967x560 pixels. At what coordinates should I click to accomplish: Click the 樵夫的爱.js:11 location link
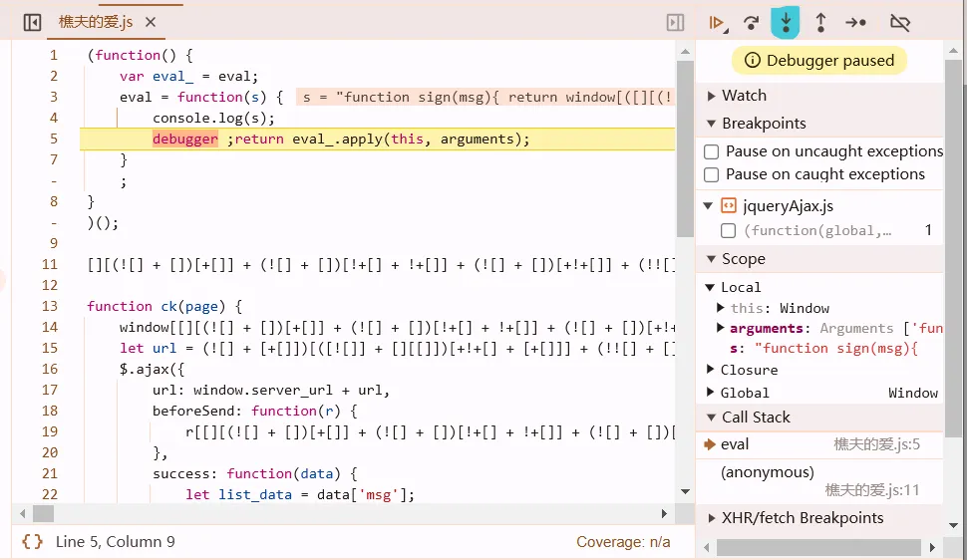(x=872, y=490)
